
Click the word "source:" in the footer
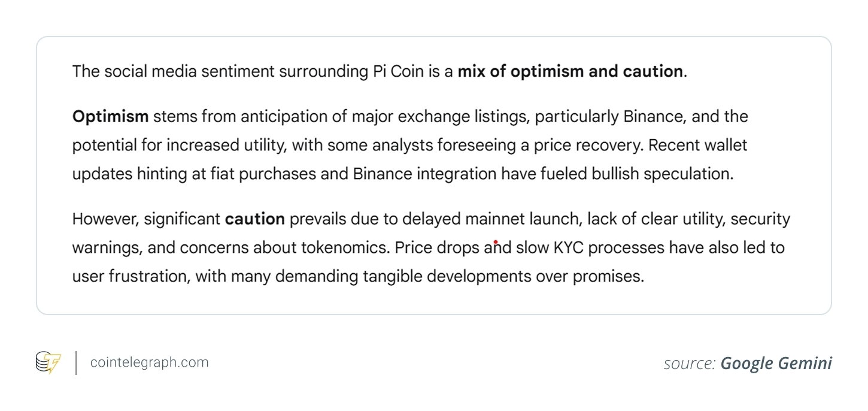click(x=689, y=364)
